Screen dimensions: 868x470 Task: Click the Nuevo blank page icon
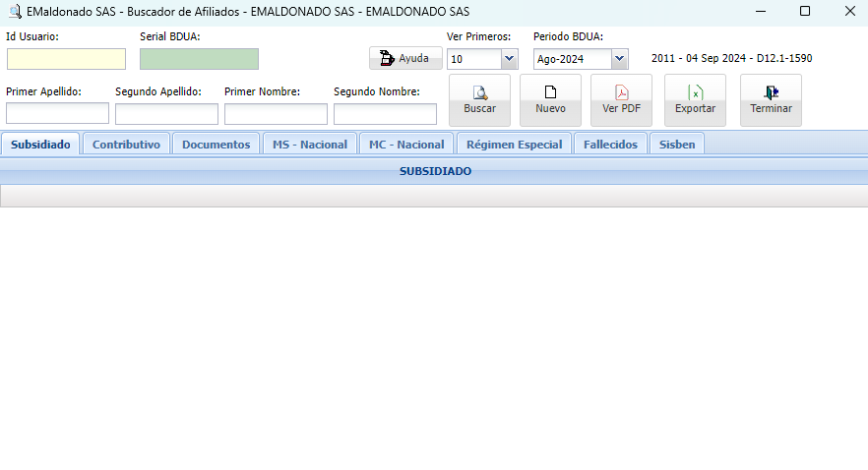tap(550, 92)
